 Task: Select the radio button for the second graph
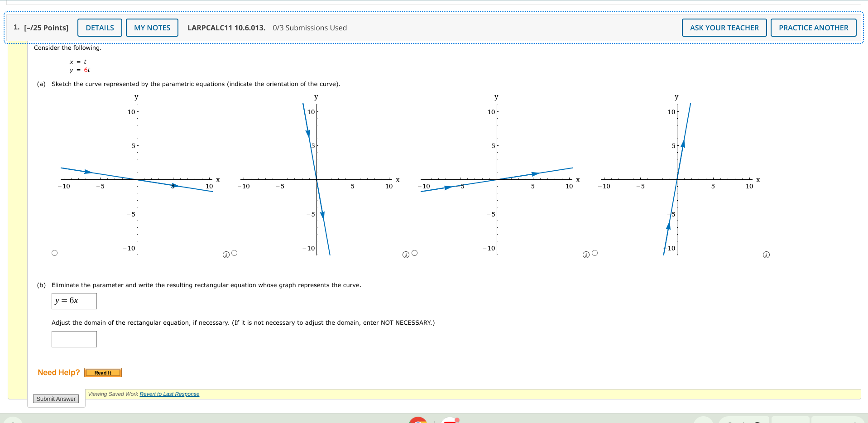(234, 253)
